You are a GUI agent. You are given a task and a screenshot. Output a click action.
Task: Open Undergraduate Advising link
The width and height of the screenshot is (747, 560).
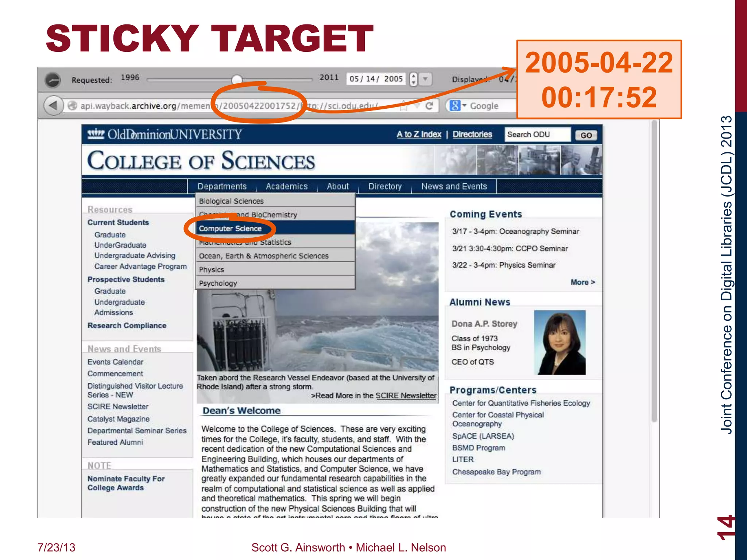click(x=135, y=256)
